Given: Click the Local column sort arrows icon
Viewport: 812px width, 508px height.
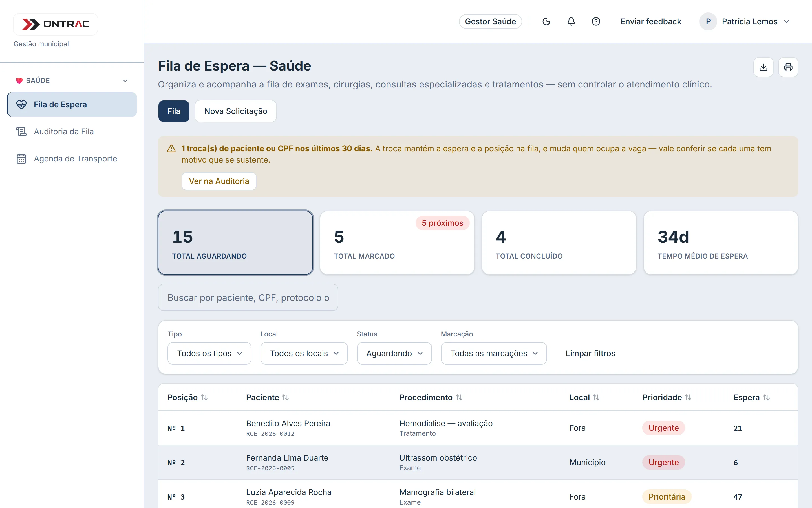Looking at the screenshot, I should tap(596, 397).
